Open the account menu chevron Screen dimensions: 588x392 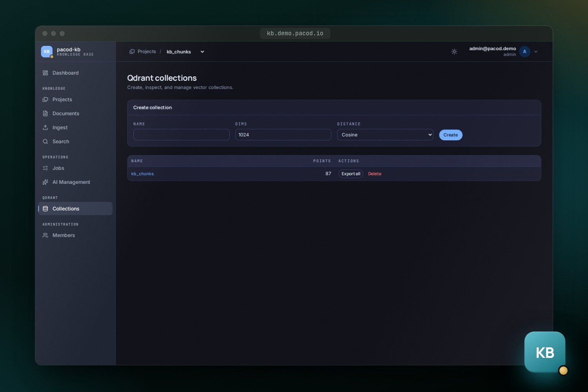coord(536,52)
